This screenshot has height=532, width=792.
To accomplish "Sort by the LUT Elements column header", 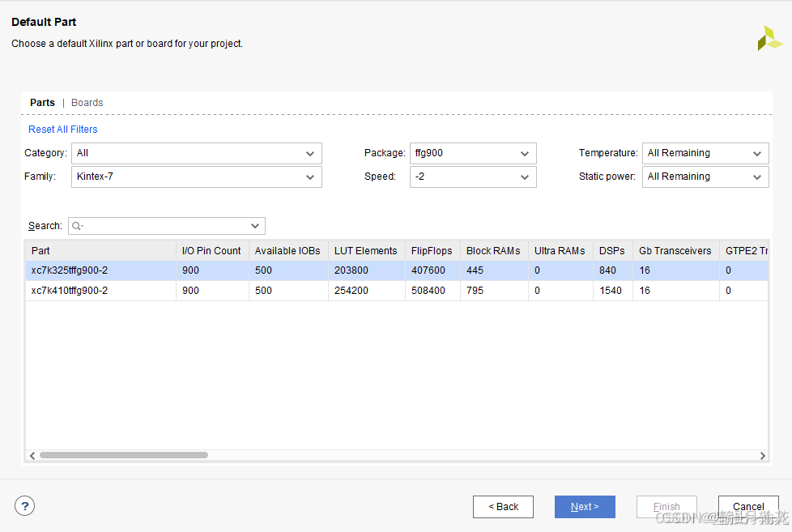I will 367,250.
